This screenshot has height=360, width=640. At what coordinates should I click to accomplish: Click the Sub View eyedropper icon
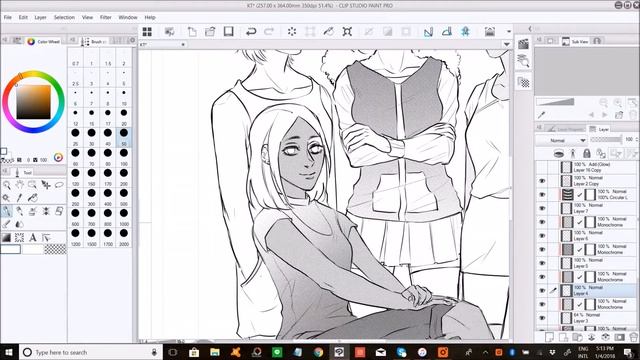coord(542,115)
